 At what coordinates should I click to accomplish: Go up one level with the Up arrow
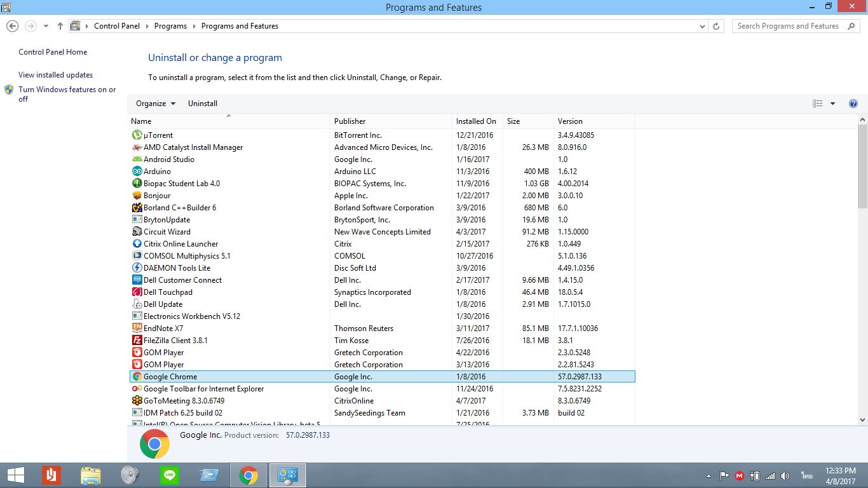60,26
